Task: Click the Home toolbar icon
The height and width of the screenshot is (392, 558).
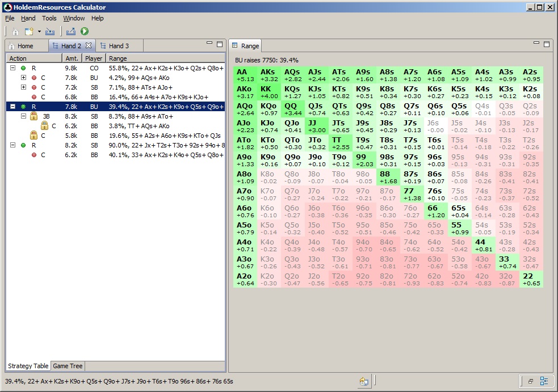Action: [x=15, y=32]
